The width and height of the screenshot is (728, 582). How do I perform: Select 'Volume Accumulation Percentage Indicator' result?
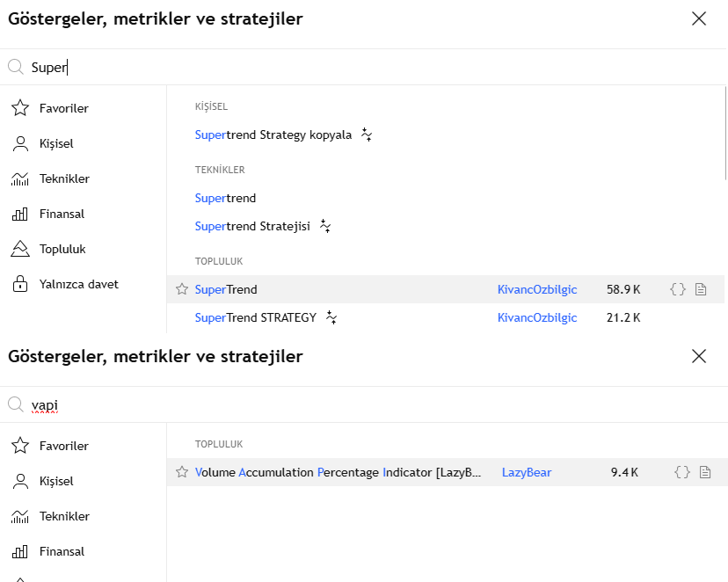448,472
